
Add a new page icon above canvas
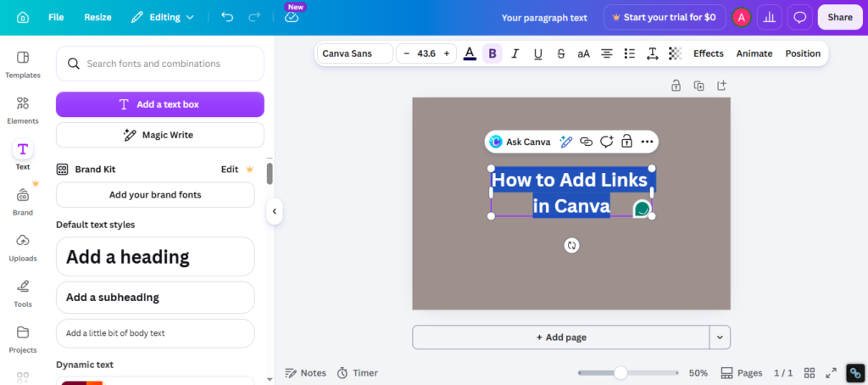click(x=721, y=86)
